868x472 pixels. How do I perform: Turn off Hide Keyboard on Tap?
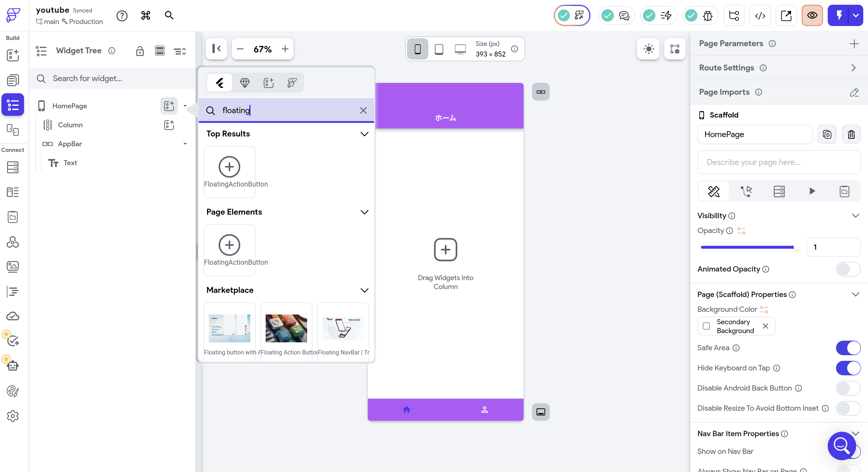pyautogui.click(x=848, y=368)
